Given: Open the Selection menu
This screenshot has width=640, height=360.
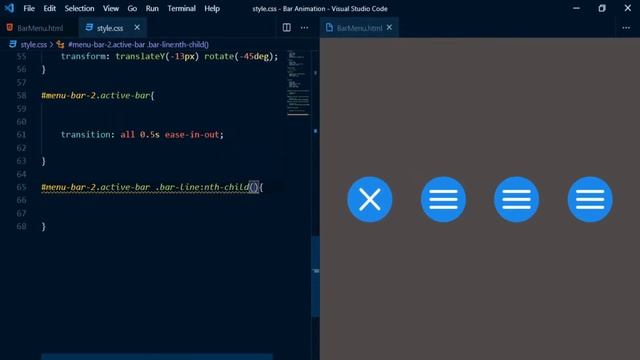Looking at the screenshot, I should tap(79, 9).
